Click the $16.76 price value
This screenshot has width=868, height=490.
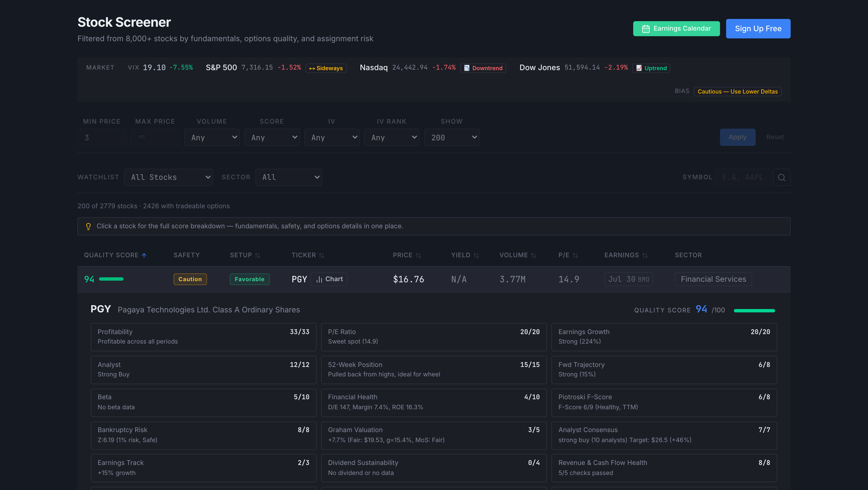408,279
